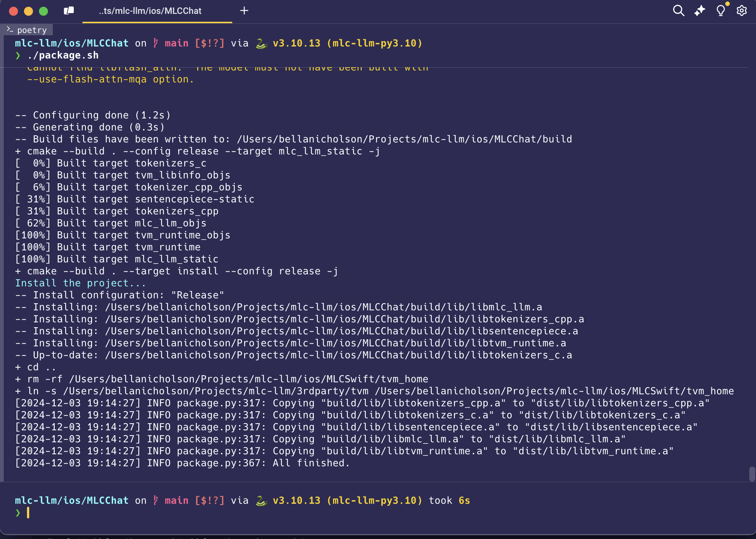
Task: Click the git branch icon in bottom prompt
Action: (x=156, y=500)
